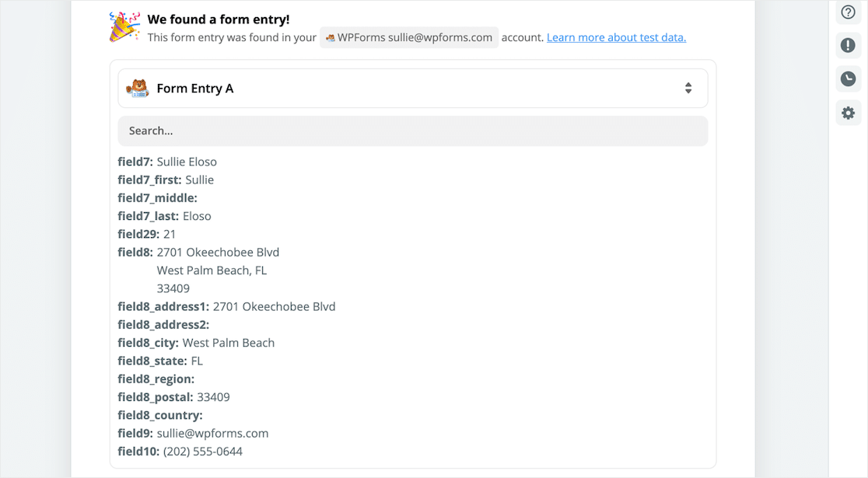Select the field10 phone number row
This screenshot has width=868, height=478.
point(180,452)
